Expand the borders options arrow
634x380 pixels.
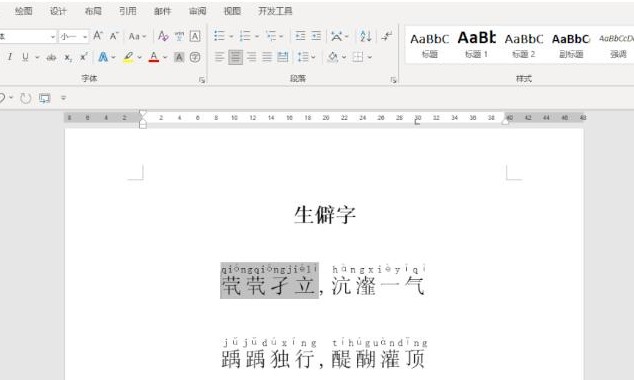pos(369,57)
